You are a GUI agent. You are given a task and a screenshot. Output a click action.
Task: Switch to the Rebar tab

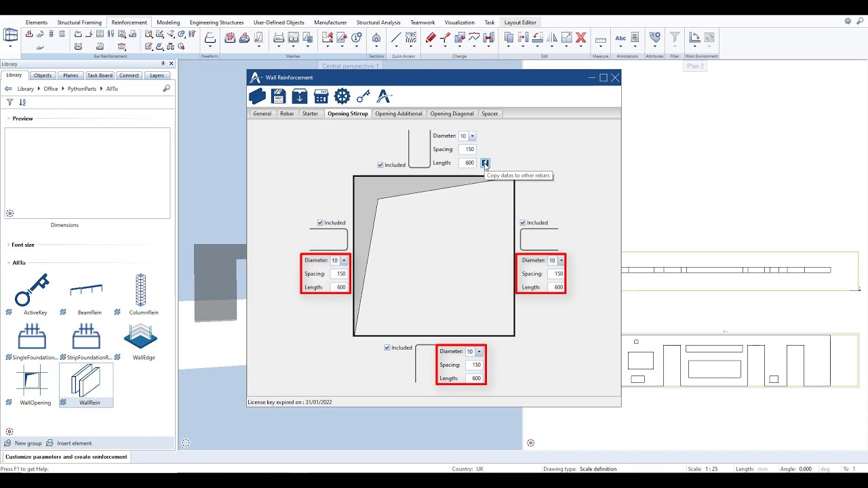click(x=287, y=113)
